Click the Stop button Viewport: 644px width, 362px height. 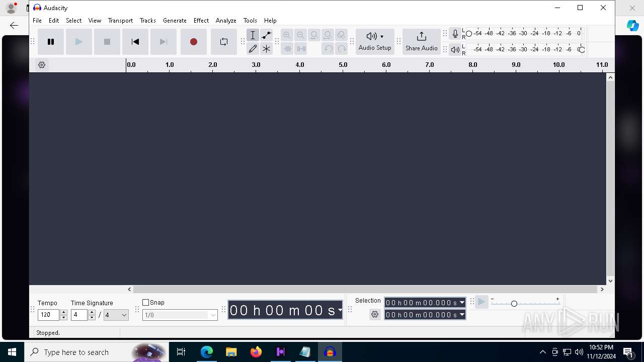pyautogui.click(x=107, y=42)
